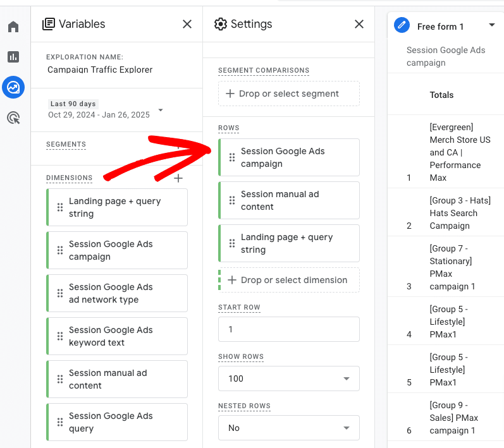Click the Drop or select segment box
This screenshot has width=504, height=448.
tap(288, 94)
